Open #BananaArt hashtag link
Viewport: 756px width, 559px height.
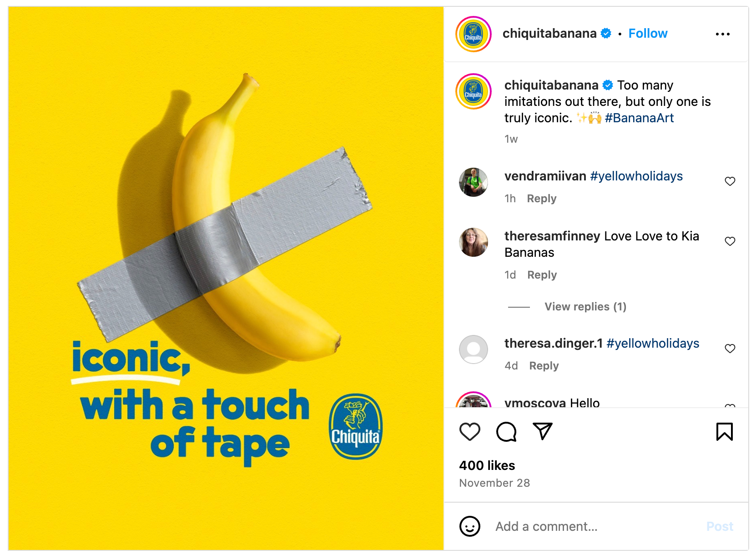639,118
